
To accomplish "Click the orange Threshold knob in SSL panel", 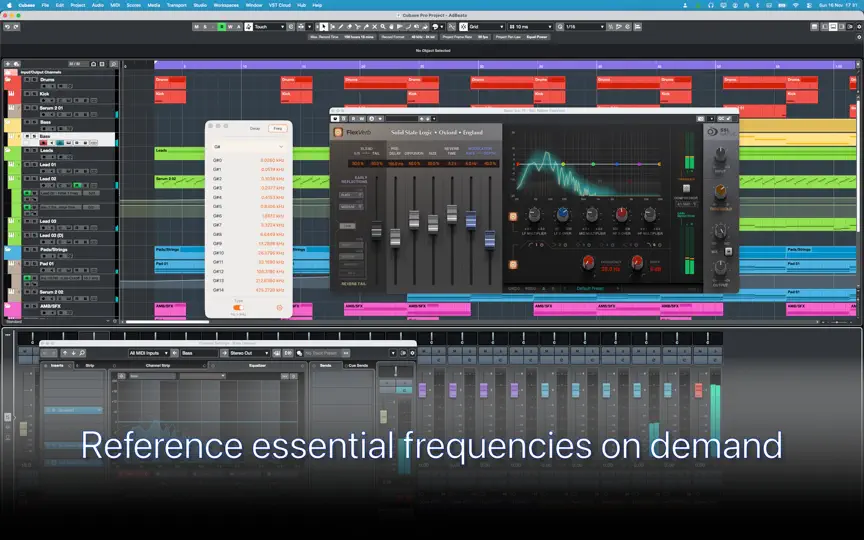I will [x=720, y=191].
